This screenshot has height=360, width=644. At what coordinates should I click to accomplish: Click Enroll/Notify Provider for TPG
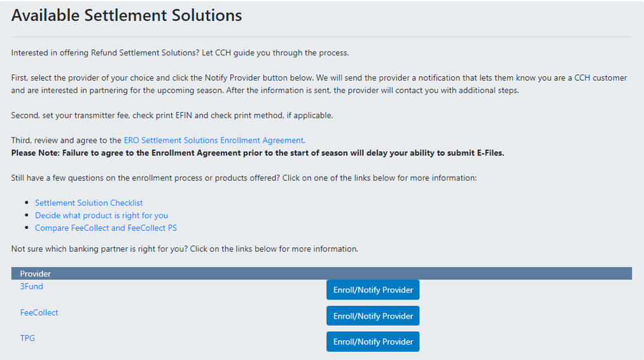tap(373, 342)
